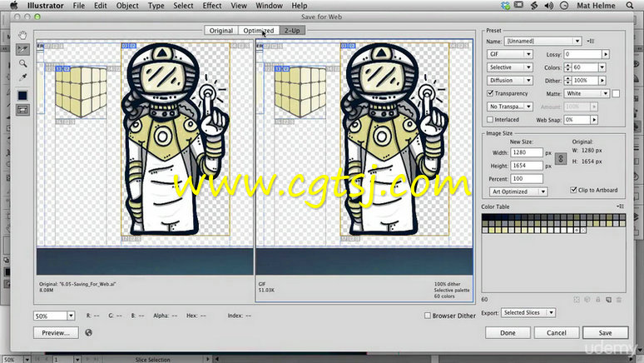Enable the Interlaced checkbox
This screenshot has width=644, height=363.
click(490, 120)
